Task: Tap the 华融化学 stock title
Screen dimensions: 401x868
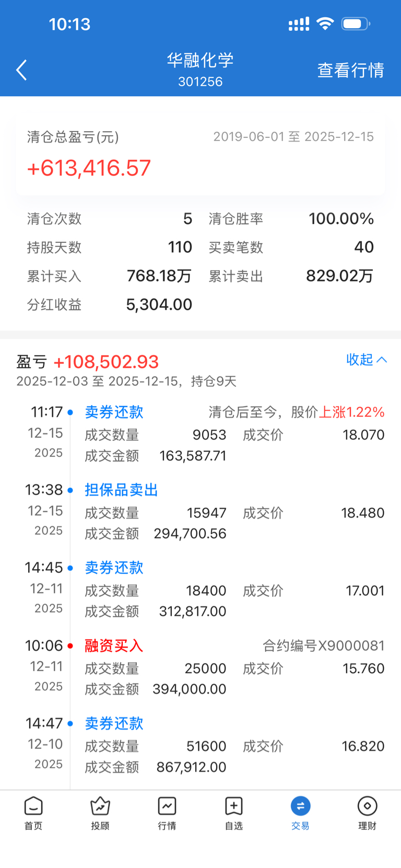Action: tap(200, 61)
